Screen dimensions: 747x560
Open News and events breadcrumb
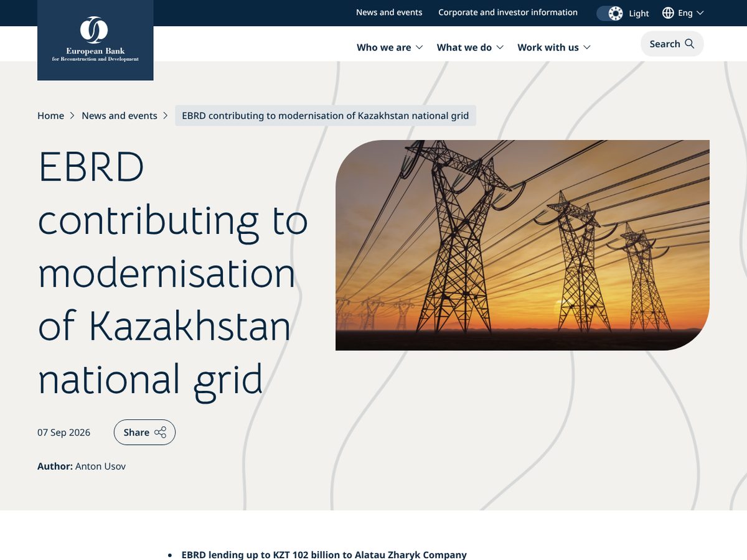coord(120,116)
